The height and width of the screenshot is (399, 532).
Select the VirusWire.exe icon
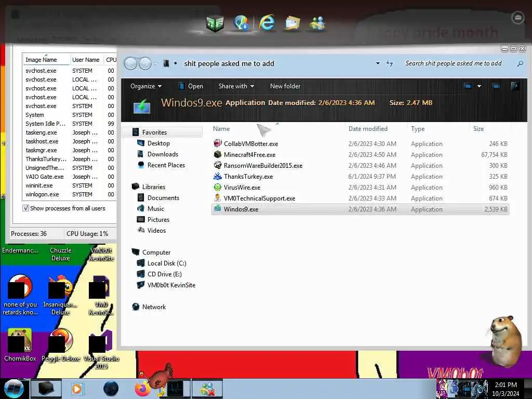pyautogui.click(x=218, y=187)
